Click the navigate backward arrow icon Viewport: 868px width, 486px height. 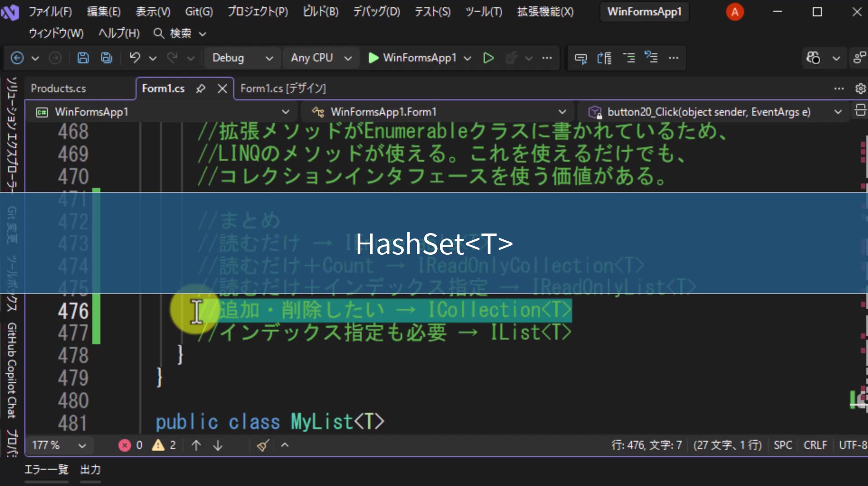click(17, 58)
